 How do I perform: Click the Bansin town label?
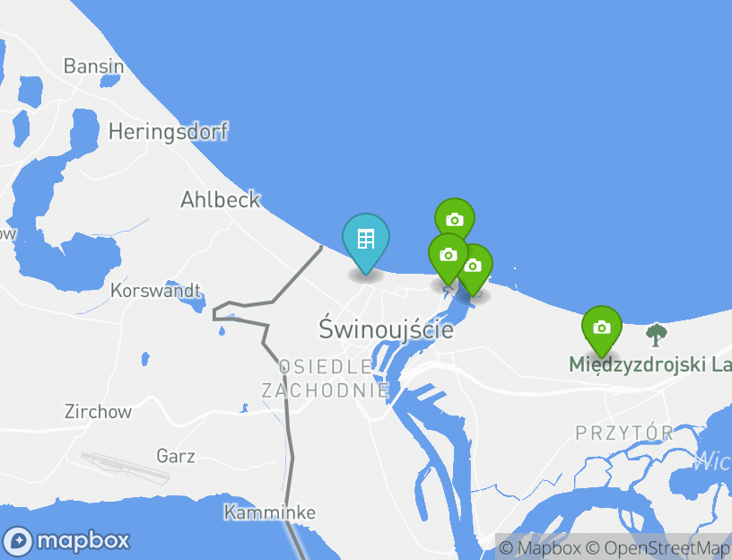(x=94, y=66)
